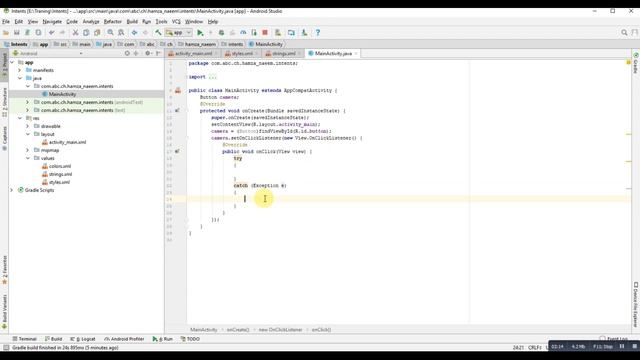
Task: Expand the Gradle Scripts node
Action: click(x=12, y=190)
